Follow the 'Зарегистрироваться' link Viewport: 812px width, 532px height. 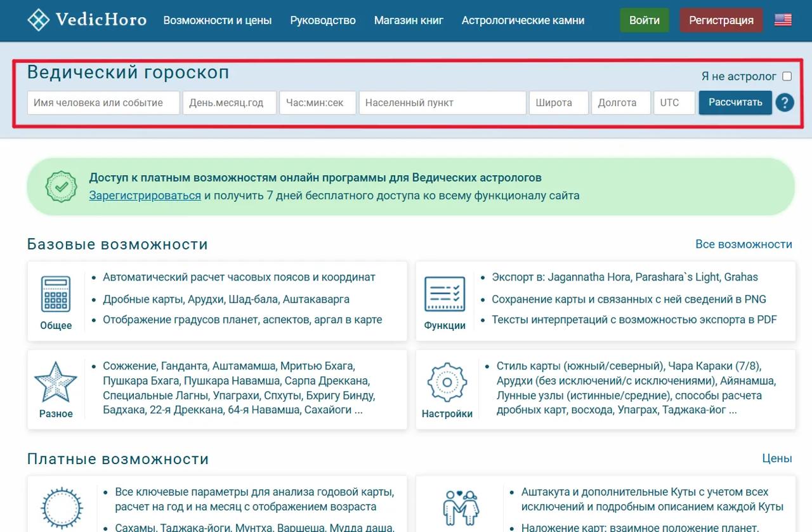(145, 196)
